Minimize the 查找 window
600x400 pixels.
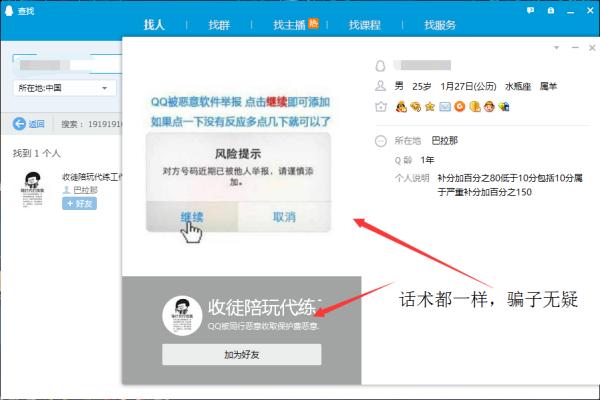click(x=571, y=11)
